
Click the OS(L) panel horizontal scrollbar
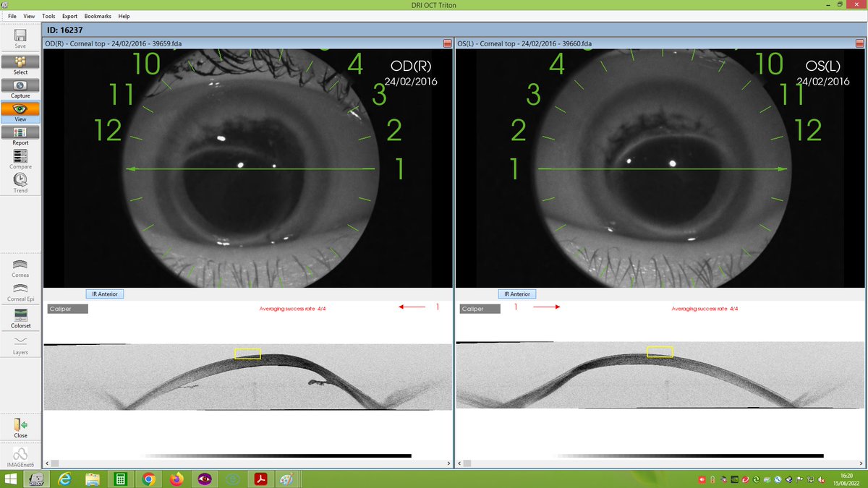[x=660, y=463]
